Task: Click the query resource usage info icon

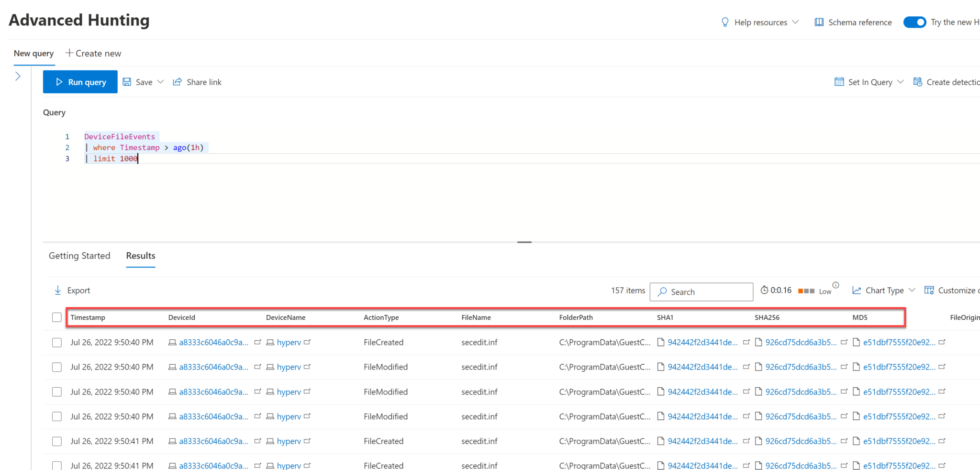Action: [x=835, y=285]
